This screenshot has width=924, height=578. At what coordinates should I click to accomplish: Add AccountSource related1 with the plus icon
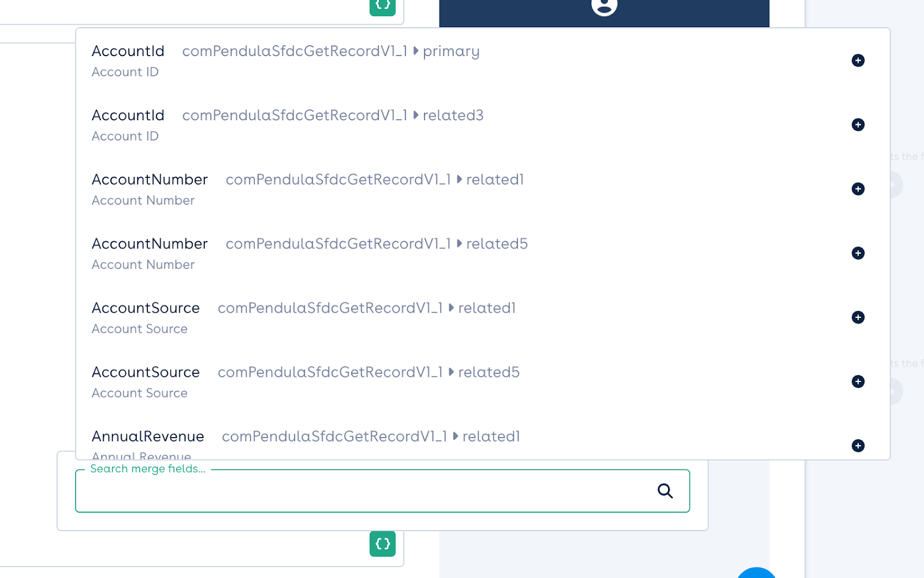858,317
